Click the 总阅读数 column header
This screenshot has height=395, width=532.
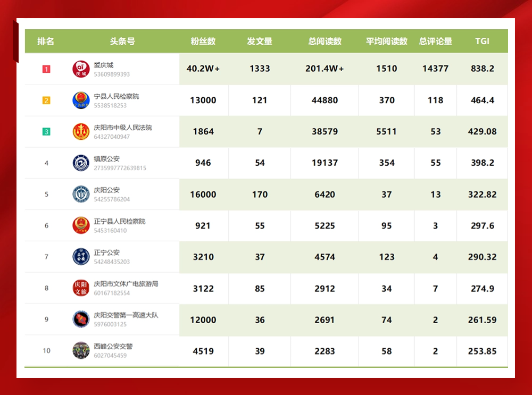coord(325,41)
